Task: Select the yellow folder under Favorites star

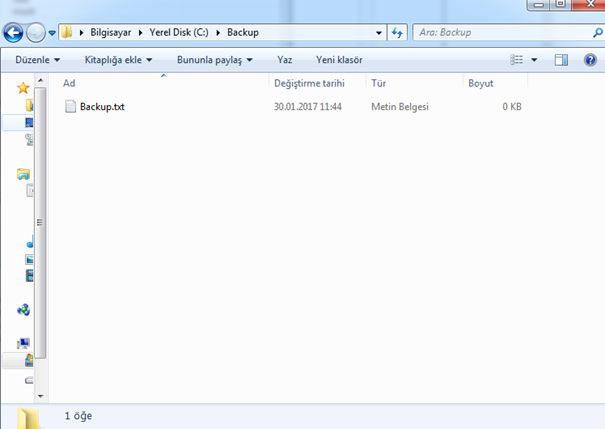Action: [29, 105]
